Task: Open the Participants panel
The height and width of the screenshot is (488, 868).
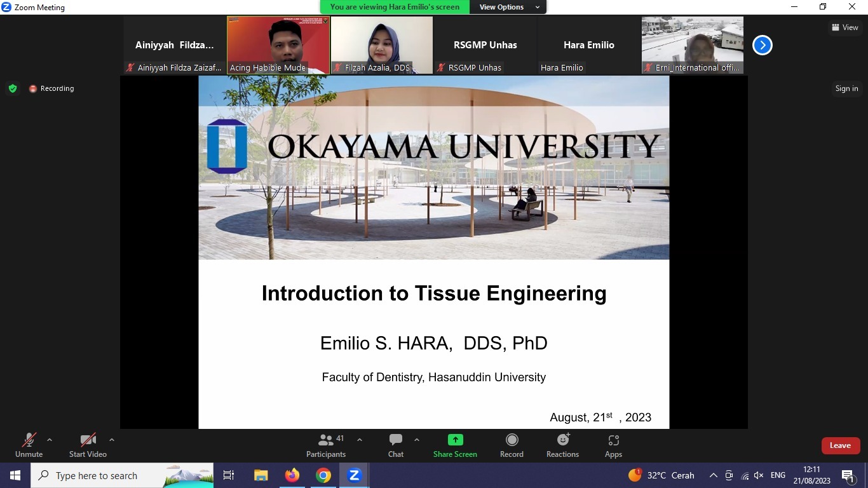Action: pyautogui.click(x=326, y=445)
